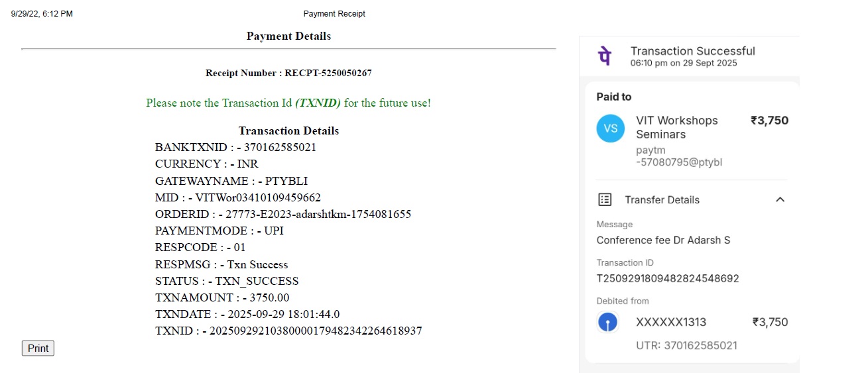Viewport: 868px width, 373px height.
Task: Select the Transfer Details heading text
Action: pyautogui.click(x=662, y=199)
